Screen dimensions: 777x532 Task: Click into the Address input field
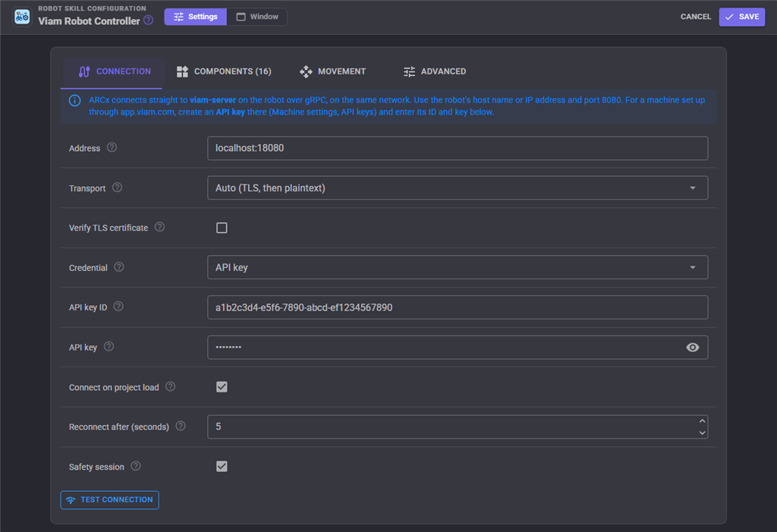[458, 148]
